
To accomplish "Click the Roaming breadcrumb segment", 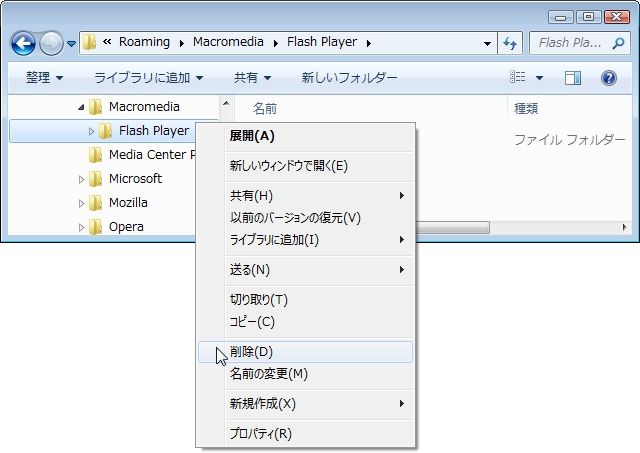I will 144,42.
